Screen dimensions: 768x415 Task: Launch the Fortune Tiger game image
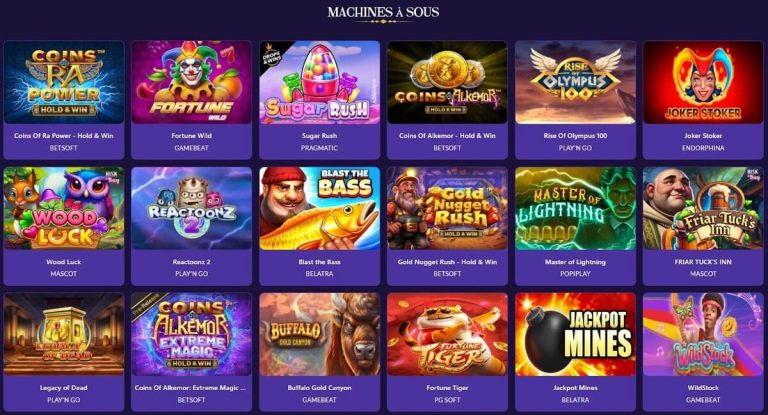[447, 334]
